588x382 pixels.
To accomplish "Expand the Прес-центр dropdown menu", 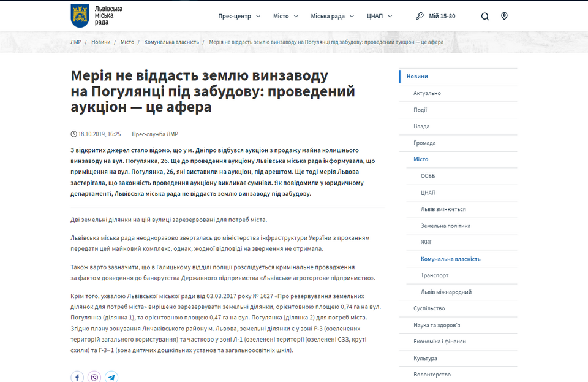I will coord(239,16).
